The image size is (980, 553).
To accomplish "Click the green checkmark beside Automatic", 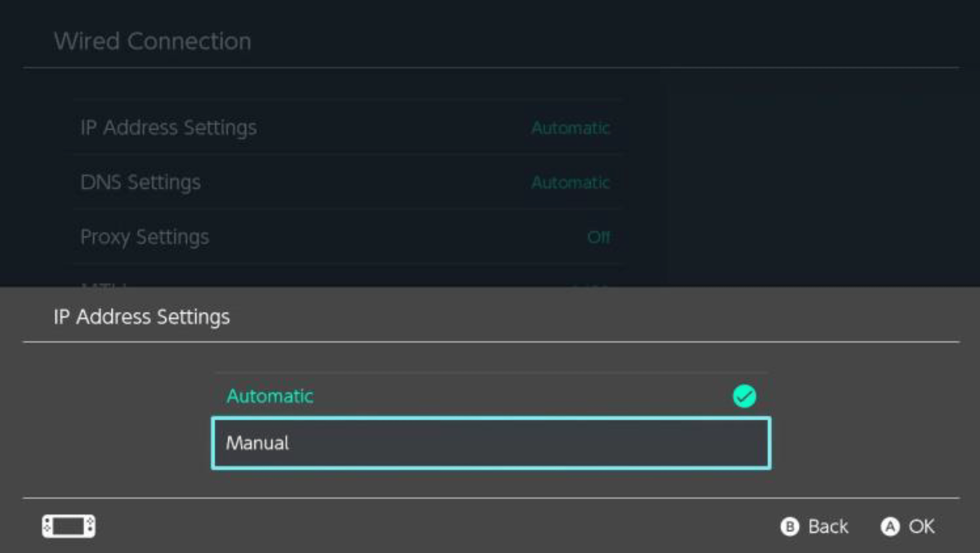I will [744, 396].
